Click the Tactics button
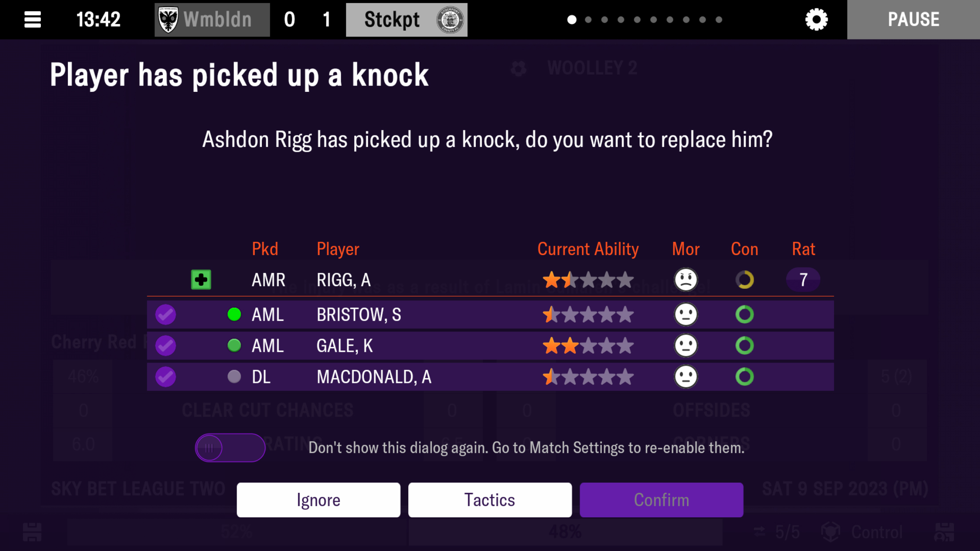 click(x=490, y=499)
